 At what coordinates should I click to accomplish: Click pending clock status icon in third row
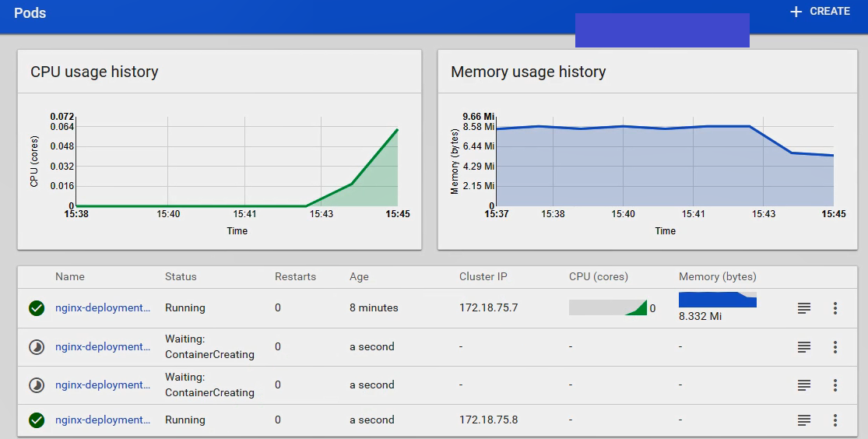[37, 385]
